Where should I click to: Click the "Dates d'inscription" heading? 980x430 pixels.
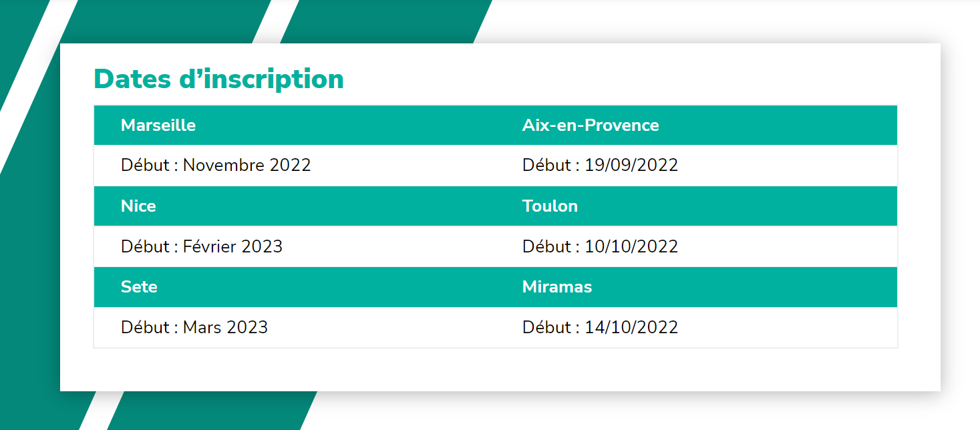218,79
